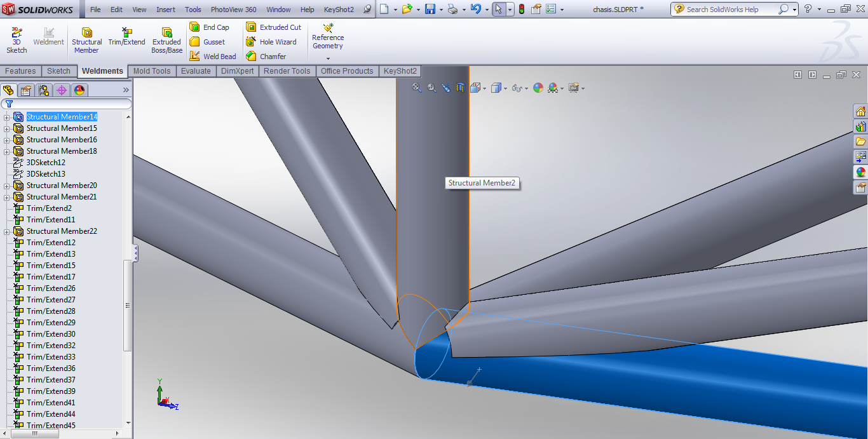Click the Undo icon
The height and width of the screenshot is (439, 868).
(475, 10)
